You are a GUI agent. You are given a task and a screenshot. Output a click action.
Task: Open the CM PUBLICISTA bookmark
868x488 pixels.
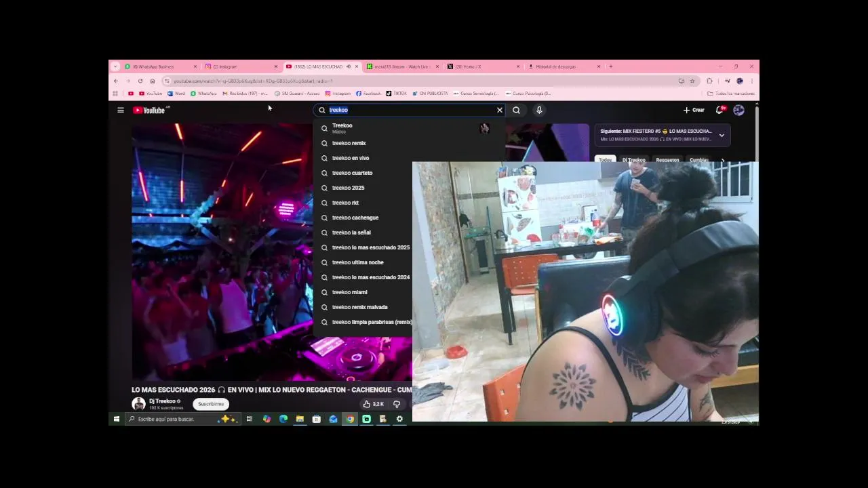pyautogui.click(x=430, y=94)
